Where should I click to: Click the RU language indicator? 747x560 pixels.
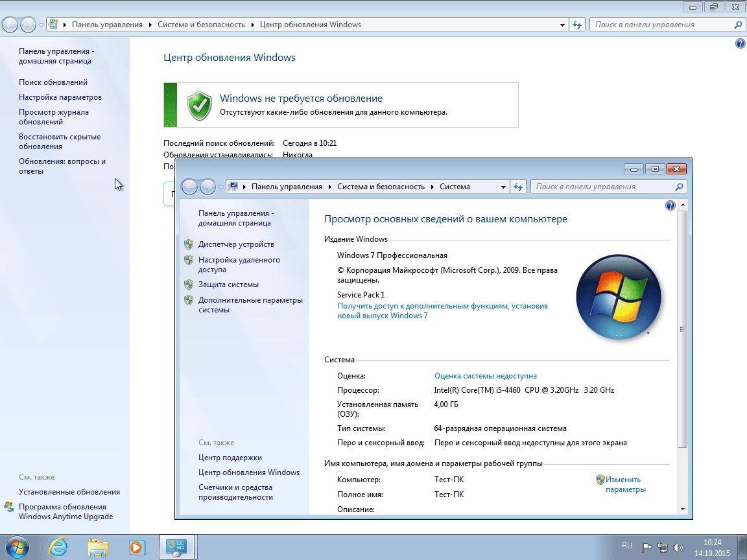(627, 546)
